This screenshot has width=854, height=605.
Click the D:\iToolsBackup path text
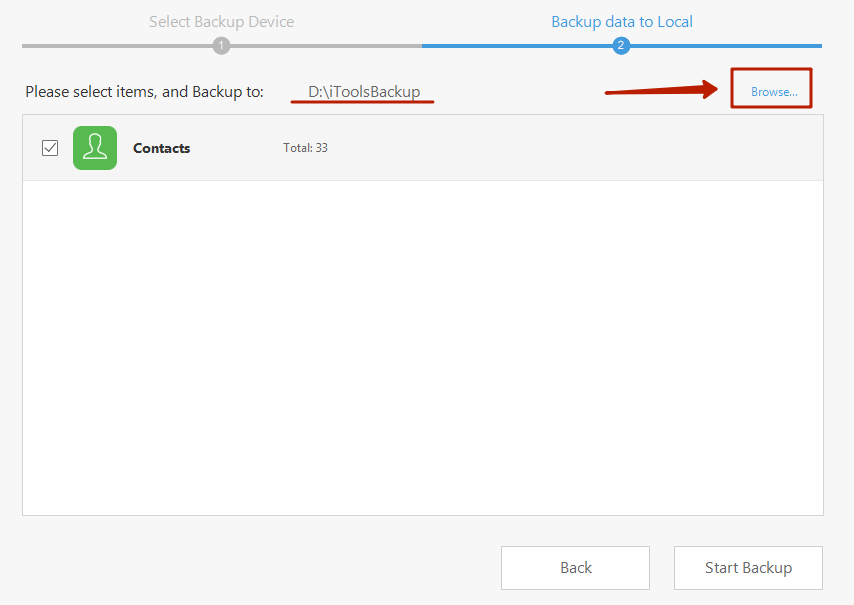coord(364,91)
